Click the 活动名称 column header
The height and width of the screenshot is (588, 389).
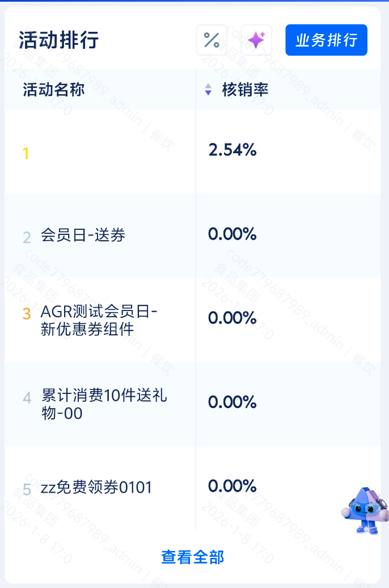pos(54,90)
